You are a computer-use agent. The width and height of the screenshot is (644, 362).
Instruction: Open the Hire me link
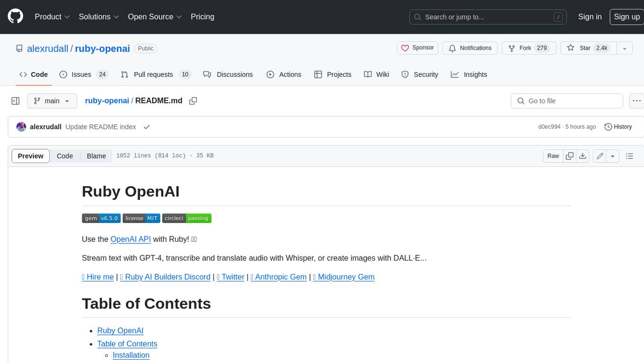[x=98, y=277]
